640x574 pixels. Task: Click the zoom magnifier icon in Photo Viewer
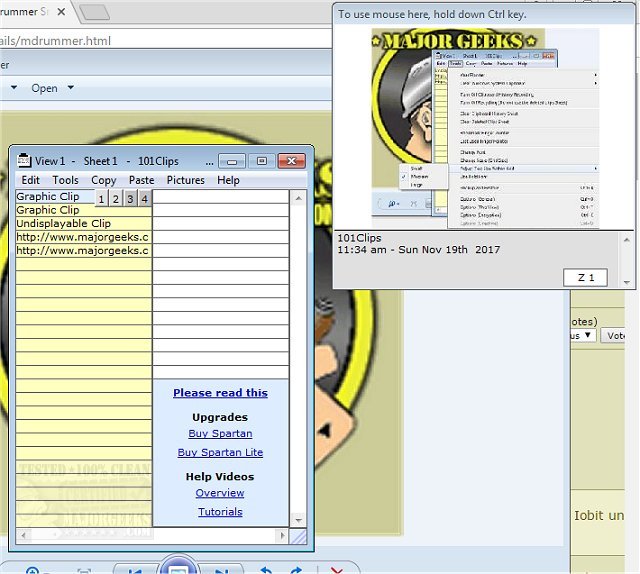(32, 570)
